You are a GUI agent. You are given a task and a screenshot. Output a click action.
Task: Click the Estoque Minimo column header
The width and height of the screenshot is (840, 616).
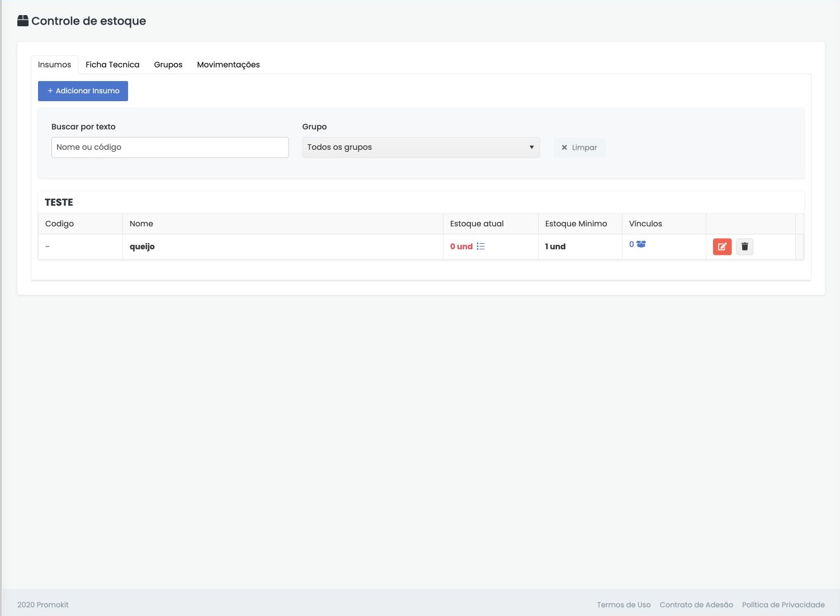click(576, 224)
